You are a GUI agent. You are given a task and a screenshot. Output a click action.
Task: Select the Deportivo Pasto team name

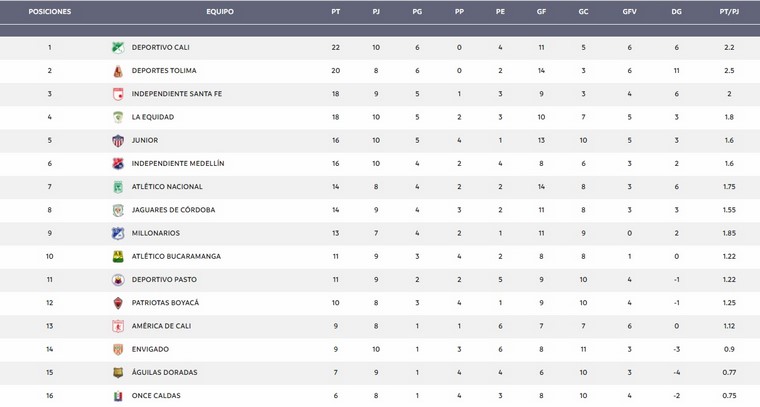[x=161, y=280]
